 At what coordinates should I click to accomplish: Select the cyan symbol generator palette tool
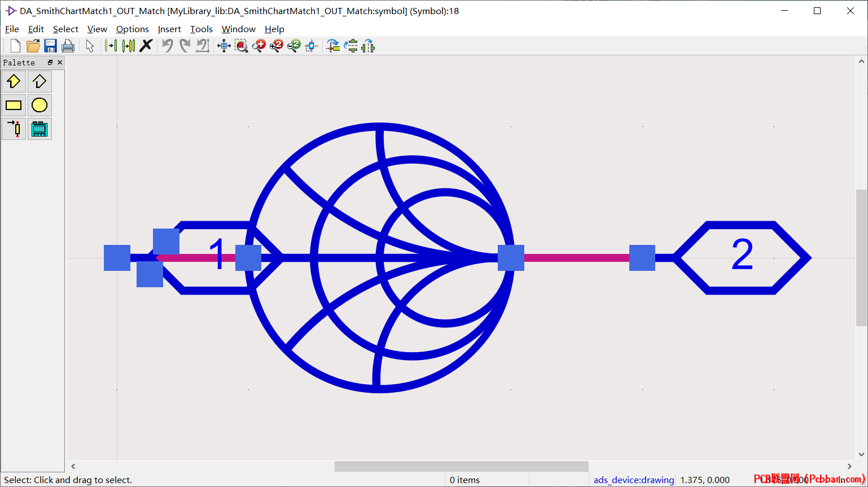pyautogui.click(x=40, y=129)
